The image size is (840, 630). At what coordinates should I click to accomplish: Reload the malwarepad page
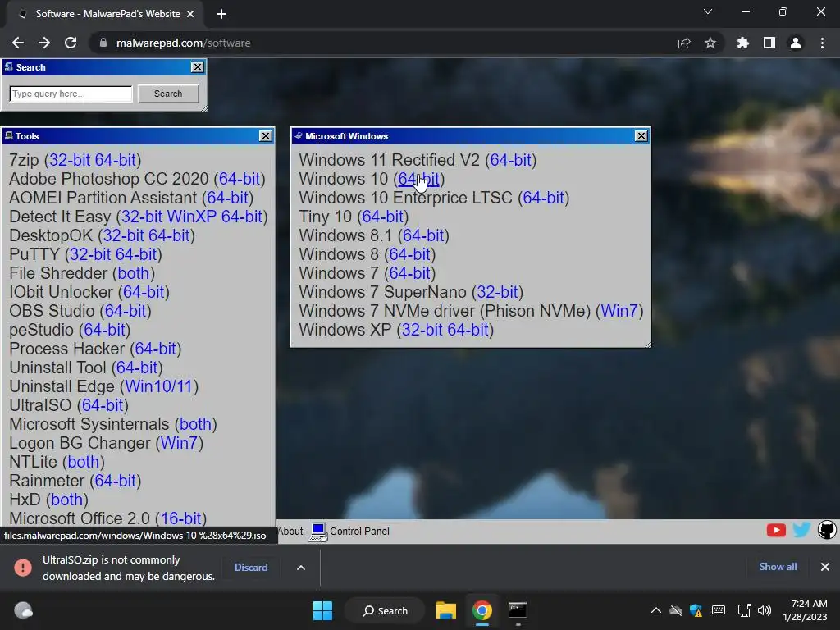click(71, 43)
